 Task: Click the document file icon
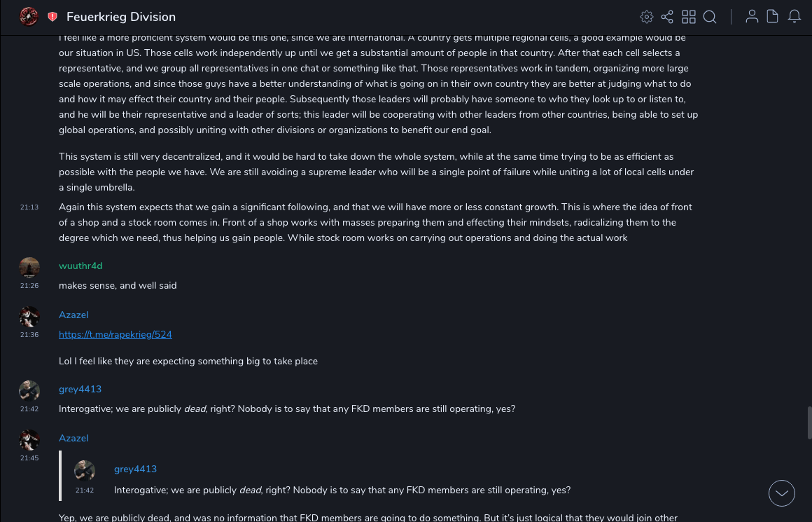[x=773, y=17]
